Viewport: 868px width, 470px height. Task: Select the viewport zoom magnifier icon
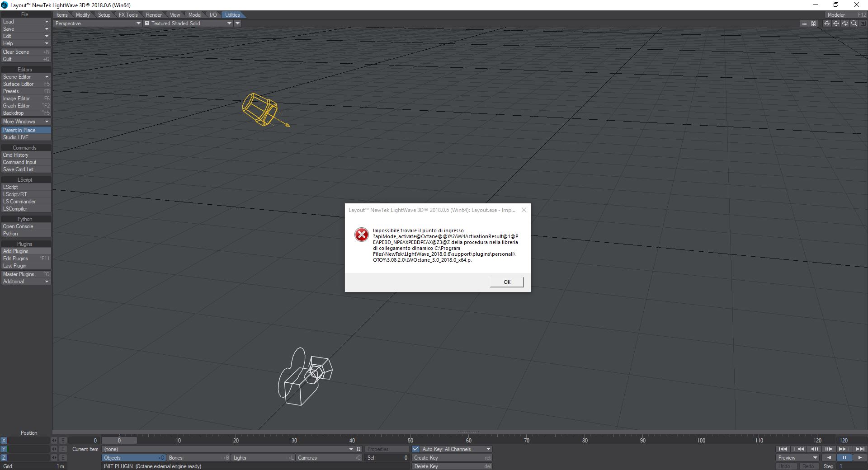tap(854, 23)
